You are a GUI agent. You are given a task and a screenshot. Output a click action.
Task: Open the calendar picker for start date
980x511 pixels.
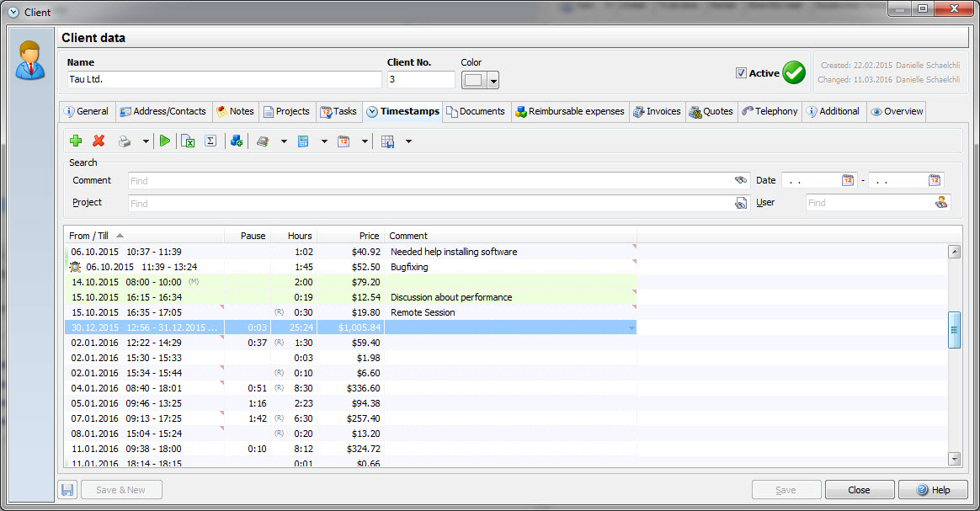(x=848, y=180)
